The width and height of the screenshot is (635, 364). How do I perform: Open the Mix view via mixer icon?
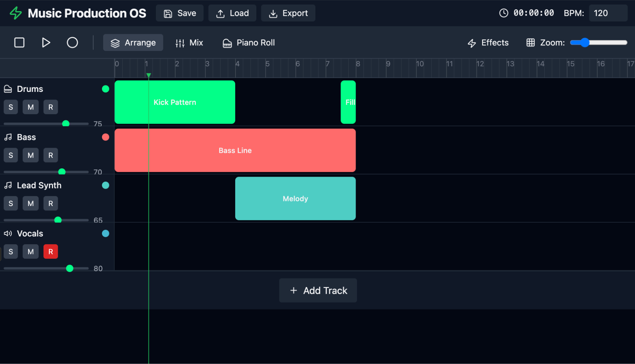click(179, 42)
